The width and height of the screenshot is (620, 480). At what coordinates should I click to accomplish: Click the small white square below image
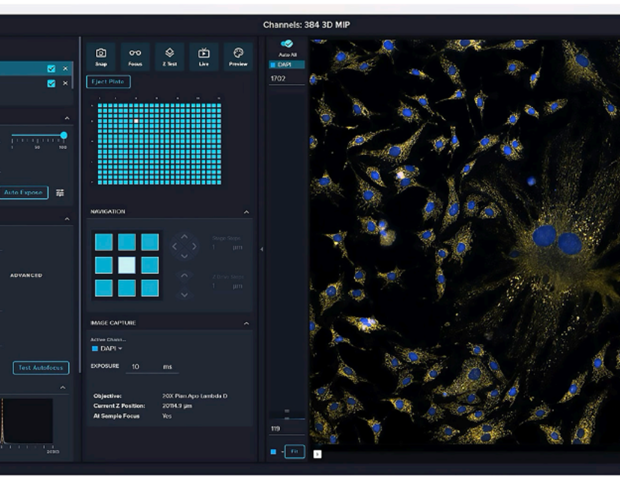point(317,454)
